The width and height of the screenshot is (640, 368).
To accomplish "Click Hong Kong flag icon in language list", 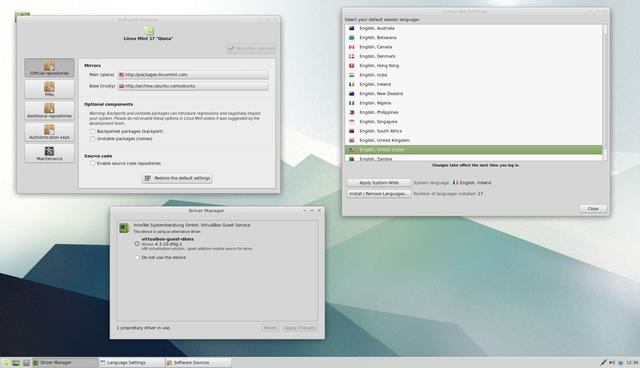I will [351, 66].
